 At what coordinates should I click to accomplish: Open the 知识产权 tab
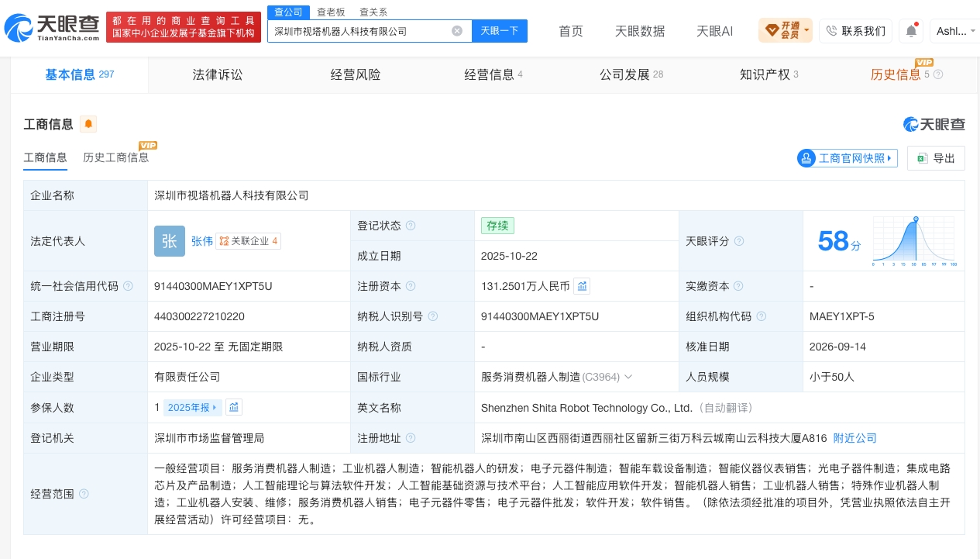tap(769, 74)
